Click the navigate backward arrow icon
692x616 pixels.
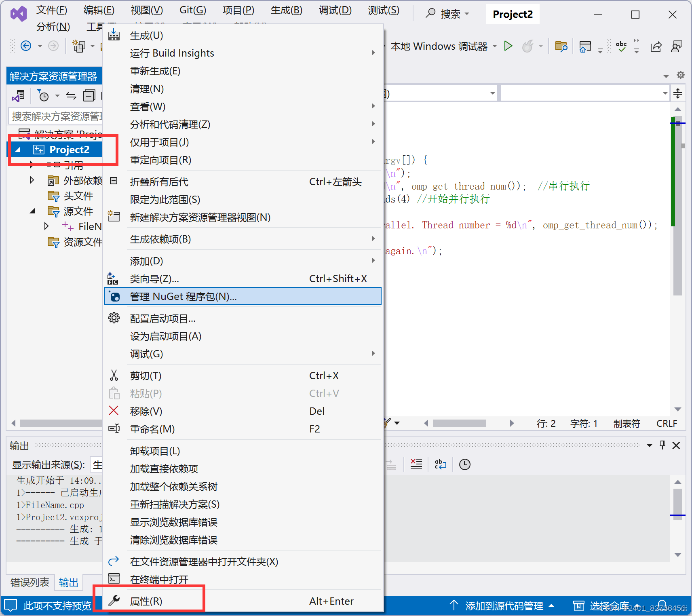[x=26, y=46]
